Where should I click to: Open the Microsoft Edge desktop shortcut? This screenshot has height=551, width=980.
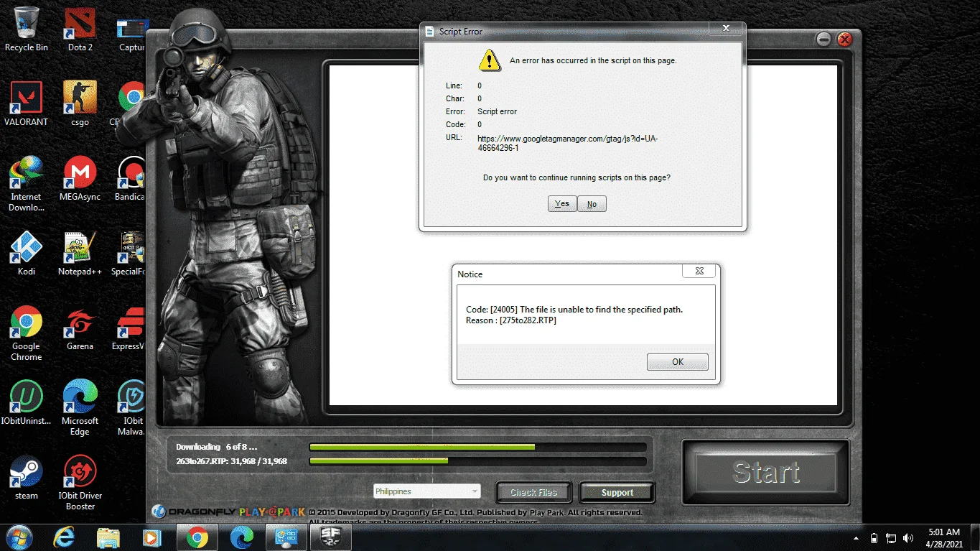[x=80, y=408]
